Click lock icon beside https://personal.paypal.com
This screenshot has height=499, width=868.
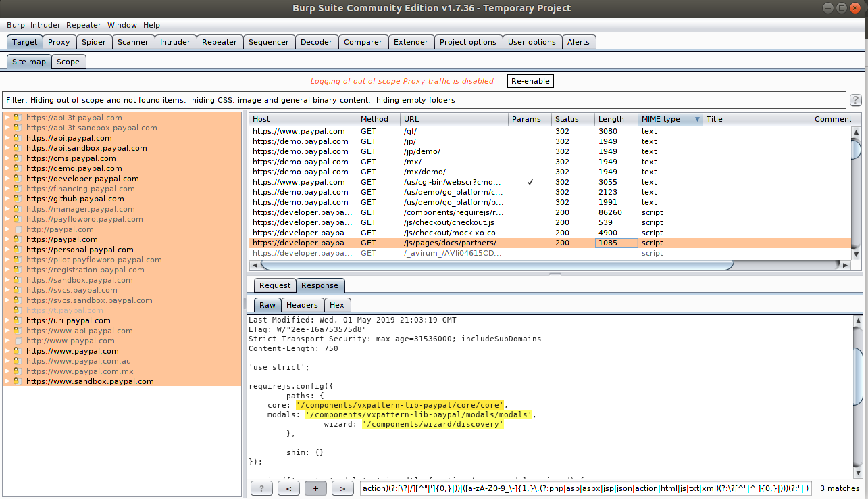click(18, 249)
